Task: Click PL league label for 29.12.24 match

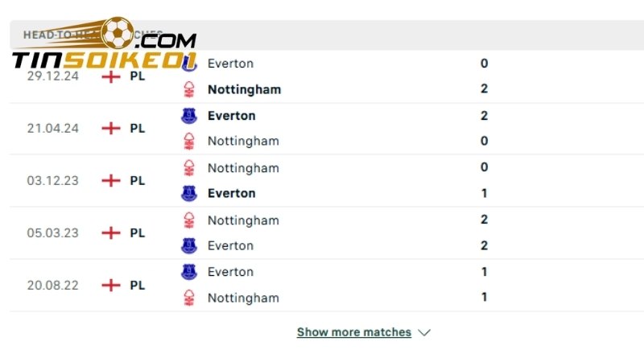Action: point(138,76)
